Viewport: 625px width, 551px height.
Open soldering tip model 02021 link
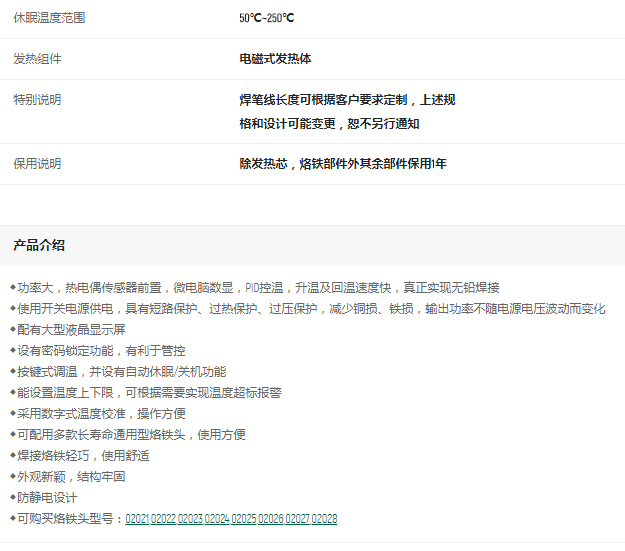tap(137, 519)
